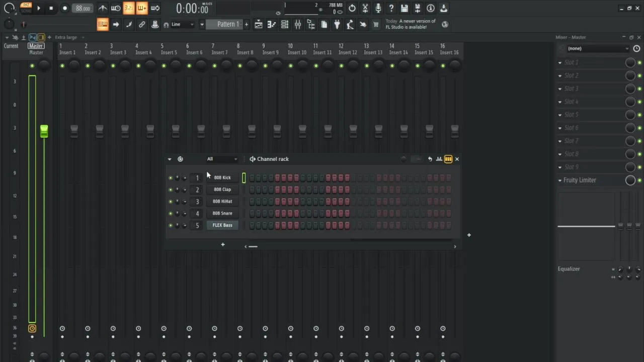644x362 pixels.
Task: Mute the 808 Clap channel LED
Action: tap(170, 190)
